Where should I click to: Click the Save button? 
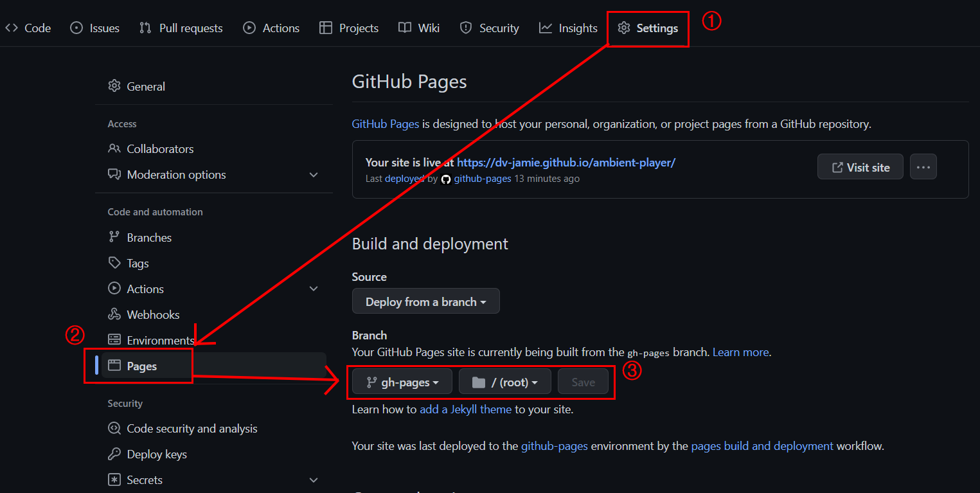coord(583,382)
